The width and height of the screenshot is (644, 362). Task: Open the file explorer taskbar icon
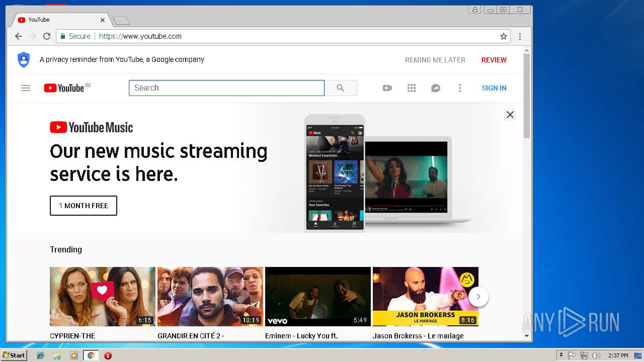tap(57, 355)
